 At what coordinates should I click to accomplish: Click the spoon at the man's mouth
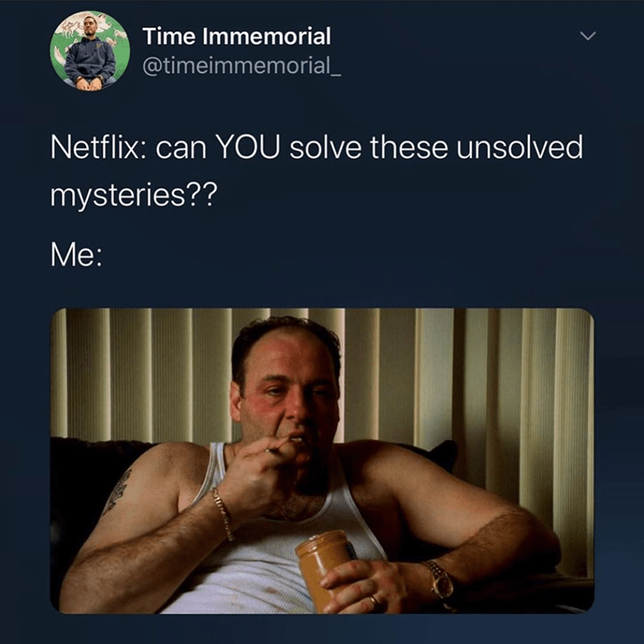pyautogui.click(x=285, y=445)
